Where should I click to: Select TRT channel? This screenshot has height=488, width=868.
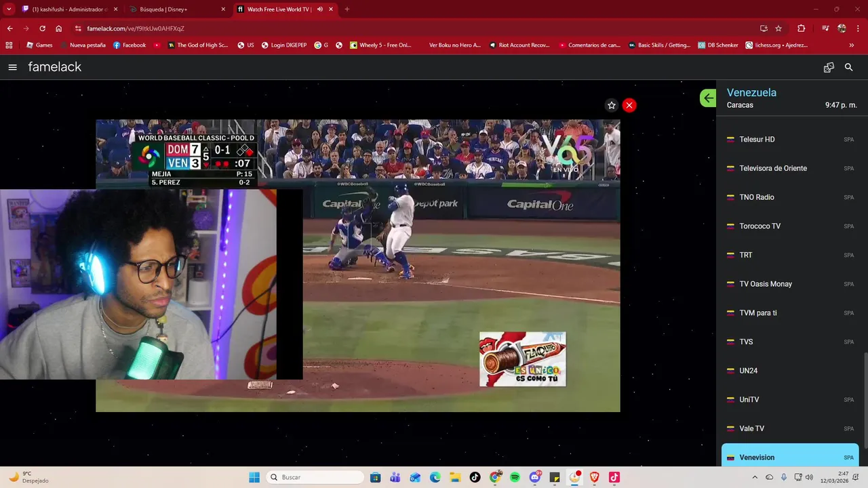[x=790, y=255]
